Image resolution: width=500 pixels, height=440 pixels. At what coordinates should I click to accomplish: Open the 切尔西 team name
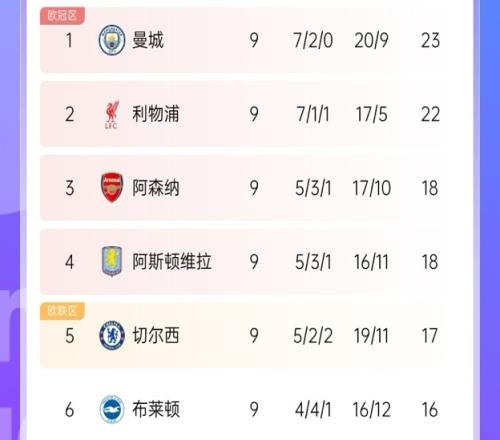156,335
